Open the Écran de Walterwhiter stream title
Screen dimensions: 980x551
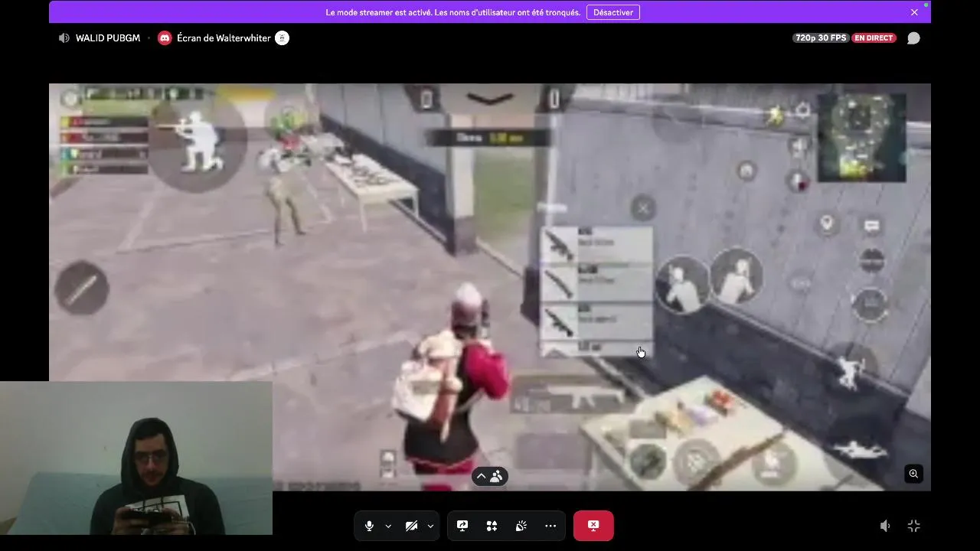pyautogui.click(x=224, y=37)
